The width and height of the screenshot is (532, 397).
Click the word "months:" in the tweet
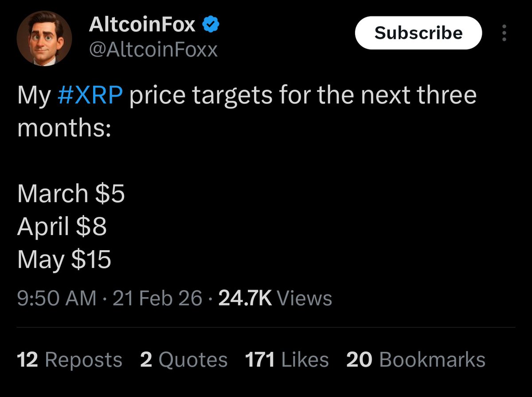tap(64, 128)
